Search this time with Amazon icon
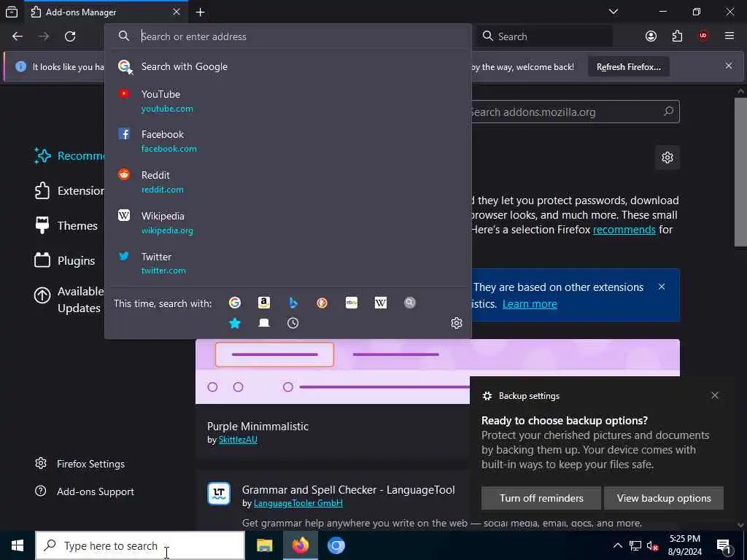Screen dimensions: 747x560 tap(264, 303)
